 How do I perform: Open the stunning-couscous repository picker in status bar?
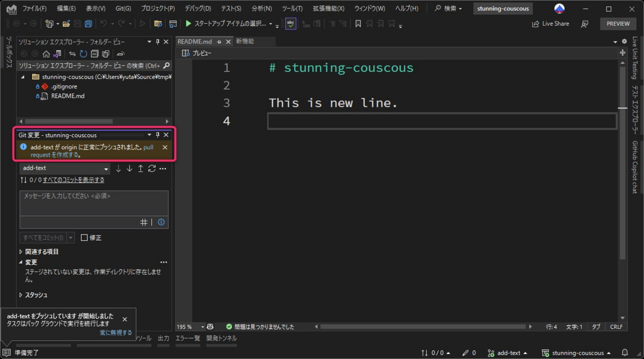[x=577, y=353]
